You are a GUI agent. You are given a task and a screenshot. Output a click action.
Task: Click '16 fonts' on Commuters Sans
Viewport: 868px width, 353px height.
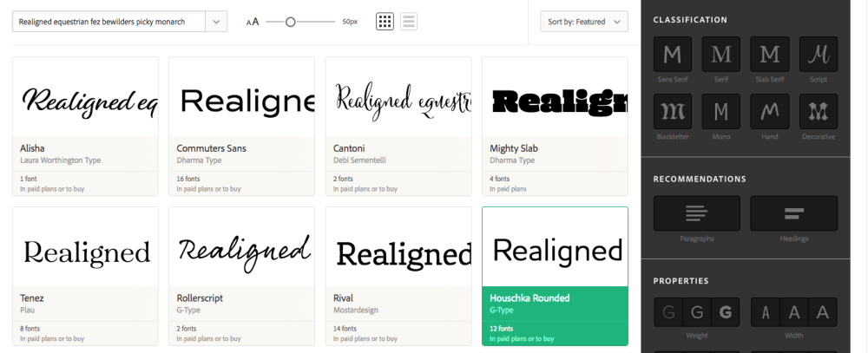(x=188, y=179)
